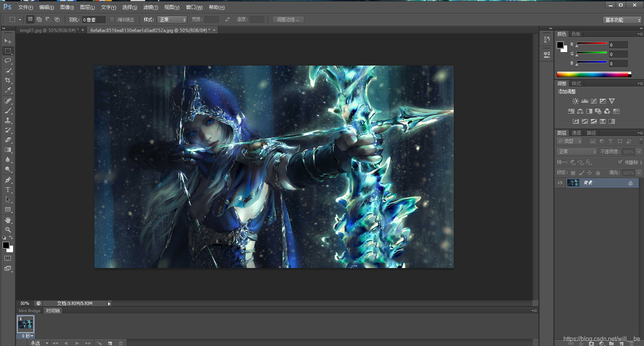Screen dimensions: 644x346
Task: Select the Clone Stamp tool
Action: pos(8,120)
